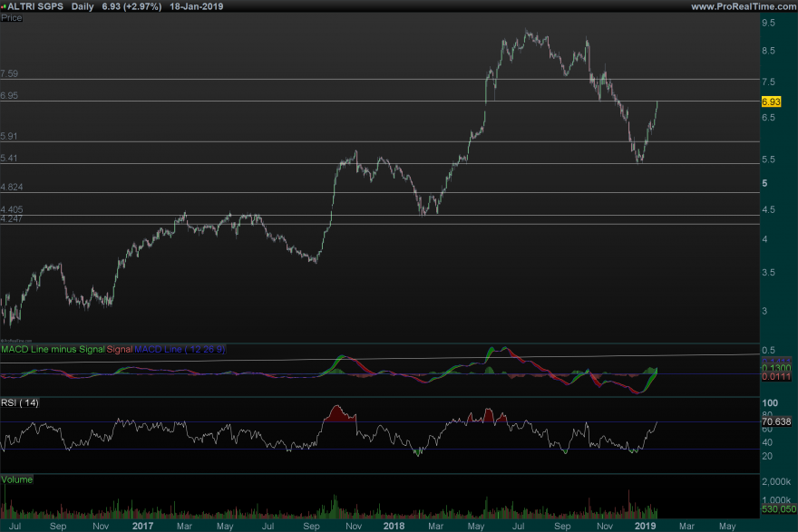This screenshot has width=798, height=532.
Task: Open the www.ProRealTime.com link
Action: [x=742, y=6]
